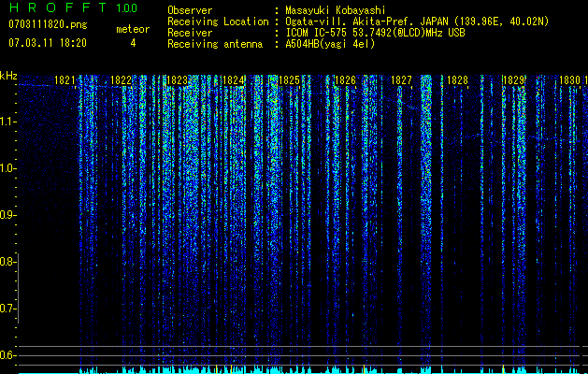The width and height of the screenshot is (588, 374).
Task: Click the 1828 time marker
Action: pyautogui.click(x=457, y=80)
